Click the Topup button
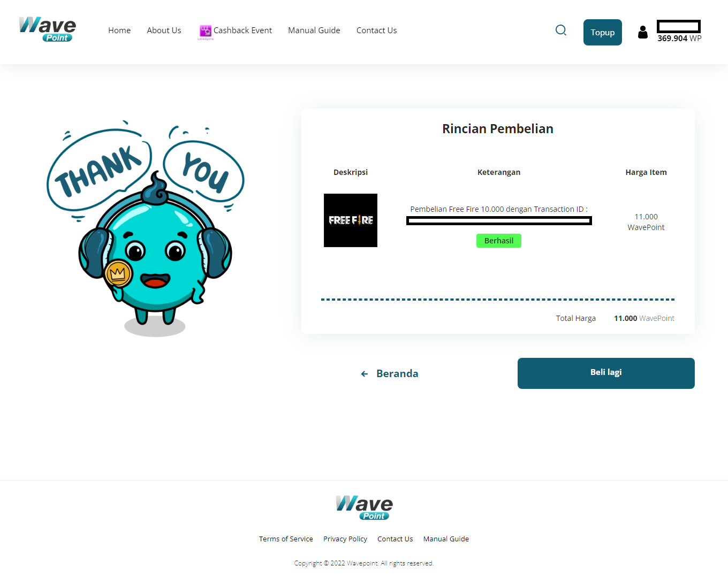The image size is (728, 582). [x=603, y=32]
